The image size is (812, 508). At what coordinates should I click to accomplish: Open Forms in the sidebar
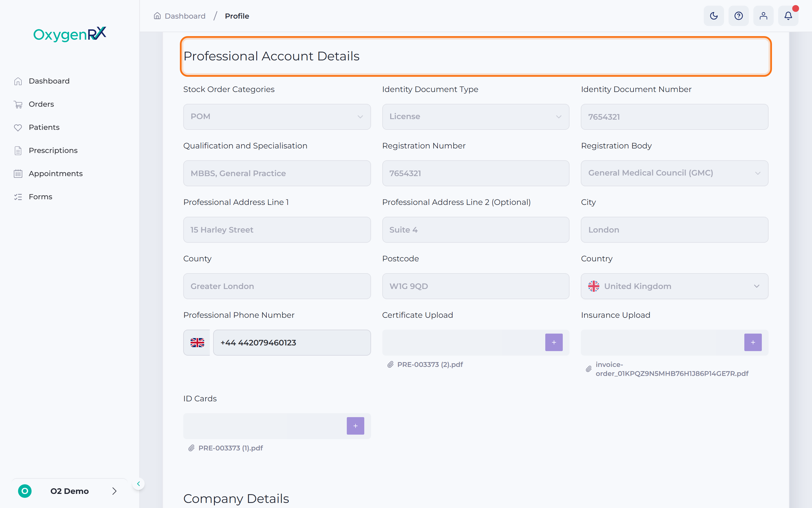point(40,197)
